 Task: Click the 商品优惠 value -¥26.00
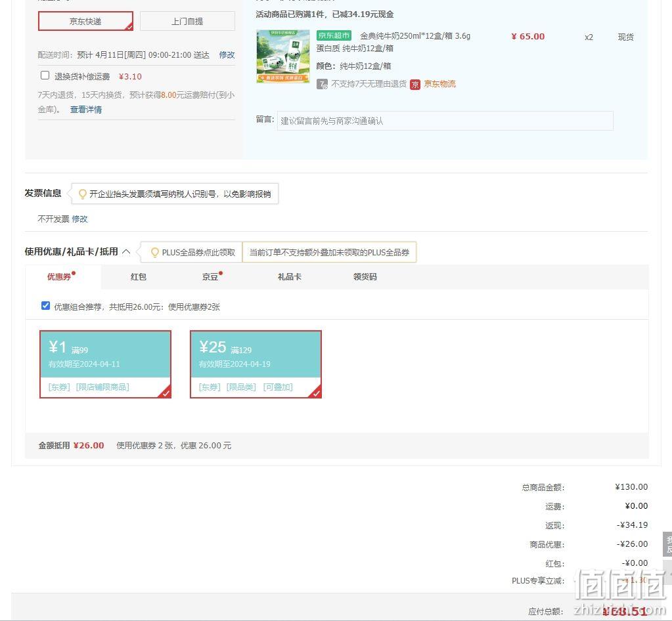tap(632, 544)
